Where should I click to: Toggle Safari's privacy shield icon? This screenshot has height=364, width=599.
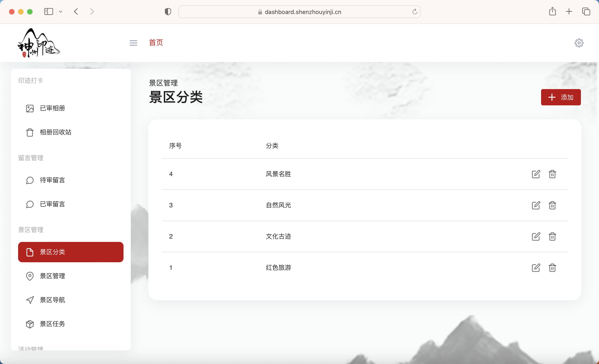(168, 12)
